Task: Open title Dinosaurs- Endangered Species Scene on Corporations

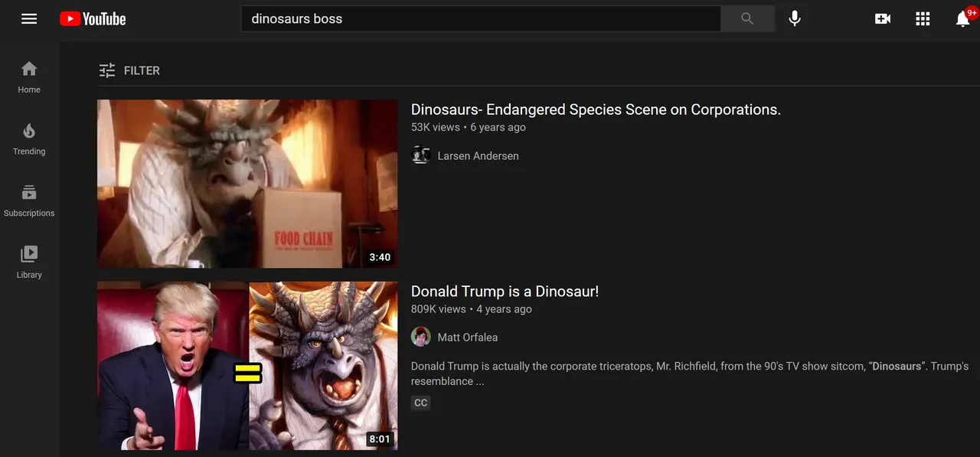Action: 596,109
